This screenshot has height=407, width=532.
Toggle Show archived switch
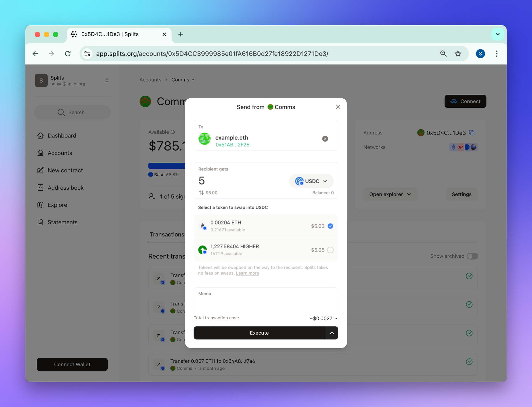coord(472,256)
